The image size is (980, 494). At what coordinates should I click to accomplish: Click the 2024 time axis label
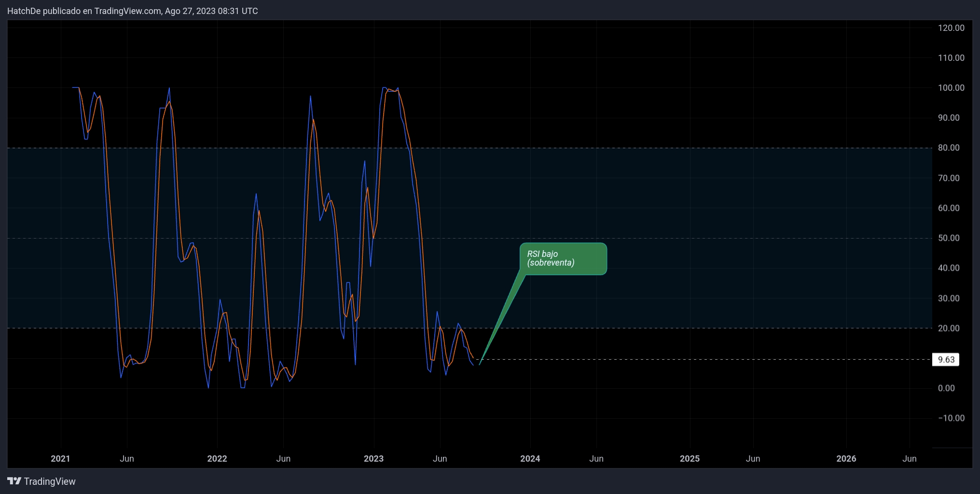(x=530, y=459)
